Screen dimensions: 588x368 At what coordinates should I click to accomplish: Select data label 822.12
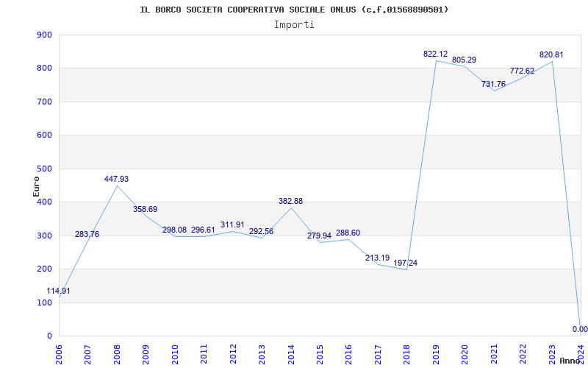coord(435,54)
